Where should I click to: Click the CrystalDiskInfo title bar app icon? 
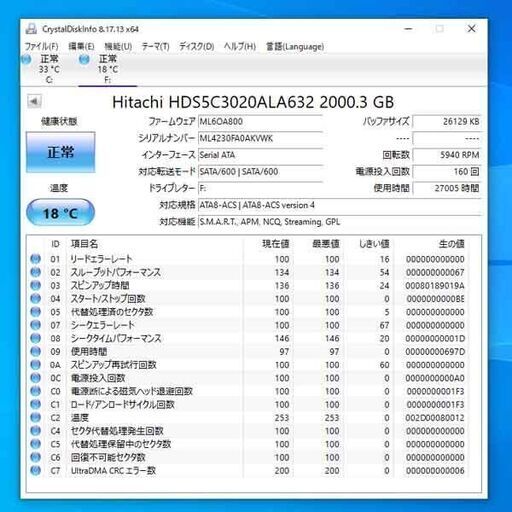pos(31,29)
